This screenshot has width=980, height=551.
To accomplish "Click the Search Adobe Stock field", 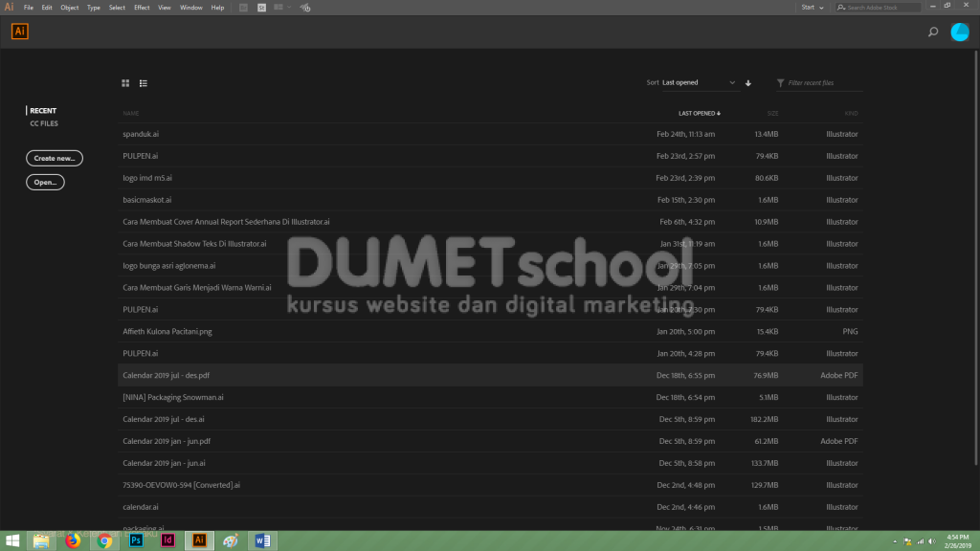I will 879,8.
